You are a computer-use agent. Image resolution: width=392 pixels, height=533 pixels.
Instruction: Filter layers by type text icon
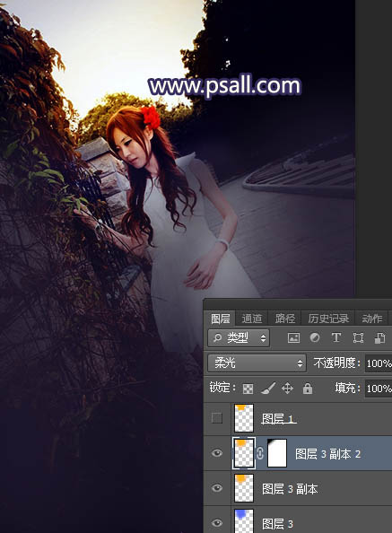(336, 337)
